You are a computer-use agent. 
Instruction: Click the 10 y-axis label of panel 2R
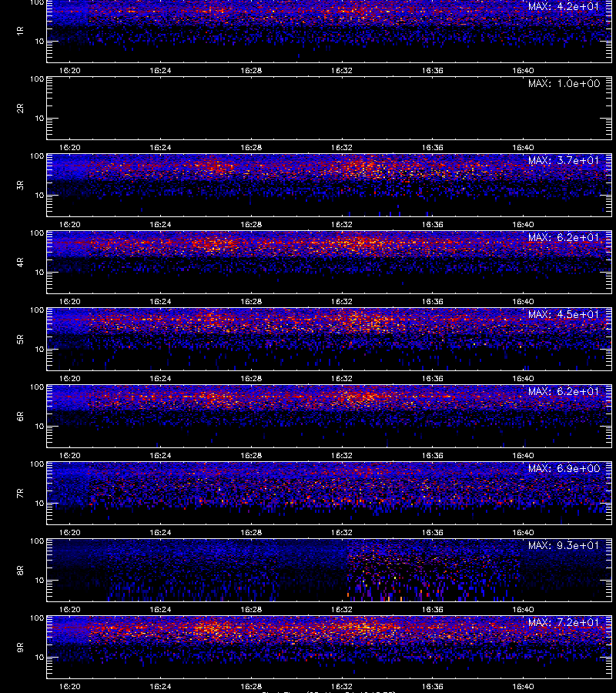[39, 119]
